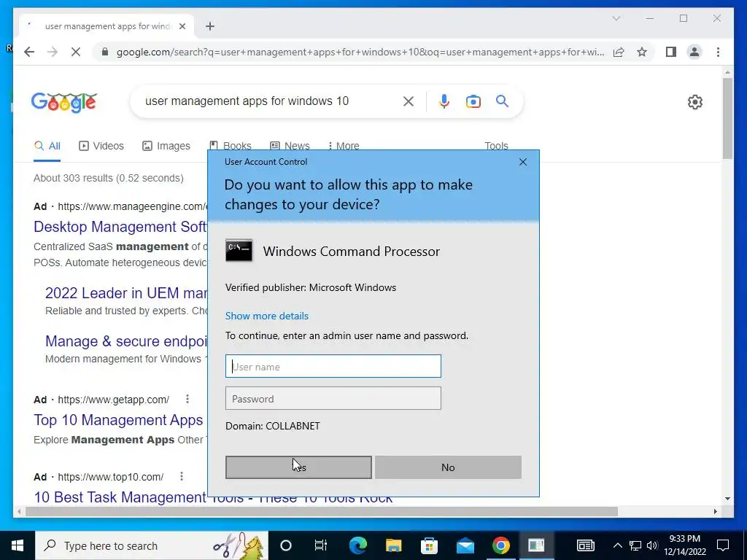Open Task View on taskbar
The width and height of the screenshot is (747, 560).
(321, 545)
